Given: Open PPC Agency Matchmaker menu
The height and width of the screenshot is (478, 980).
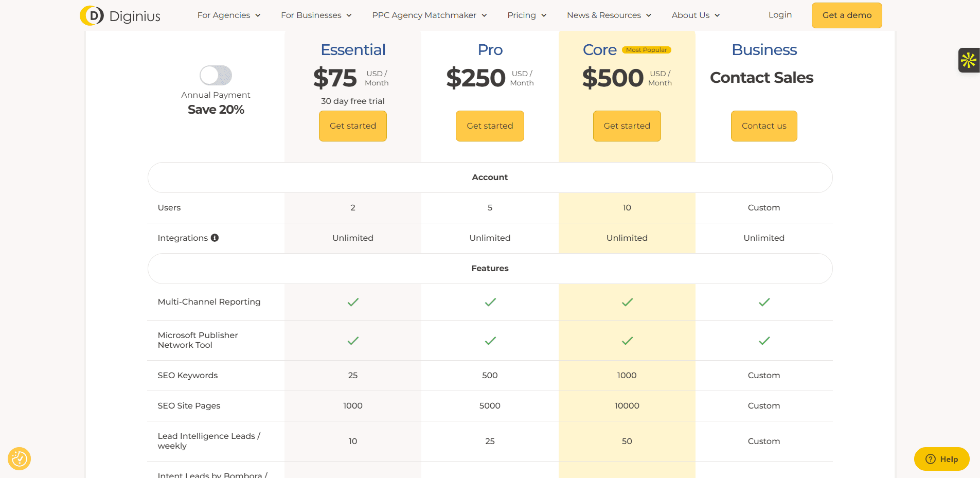Looking at the screenshot, I should click(x=429, y=15).
